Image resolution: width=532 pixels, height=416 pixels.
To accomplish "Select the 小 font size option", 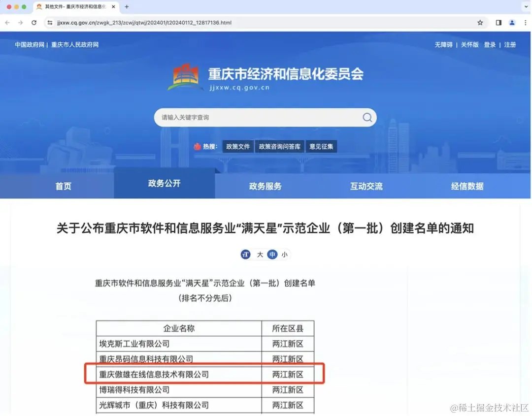I will 285,255.
